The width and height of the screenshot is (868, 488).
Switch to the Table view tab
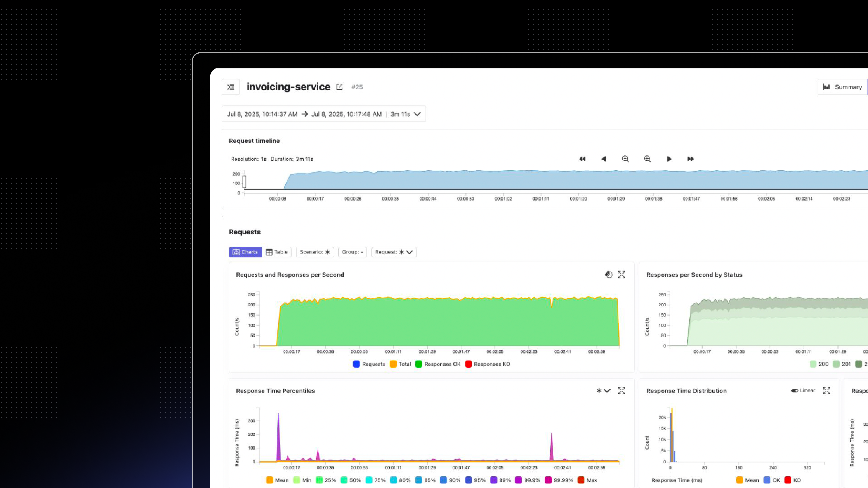pyautogui.click(x=277, y=252)
